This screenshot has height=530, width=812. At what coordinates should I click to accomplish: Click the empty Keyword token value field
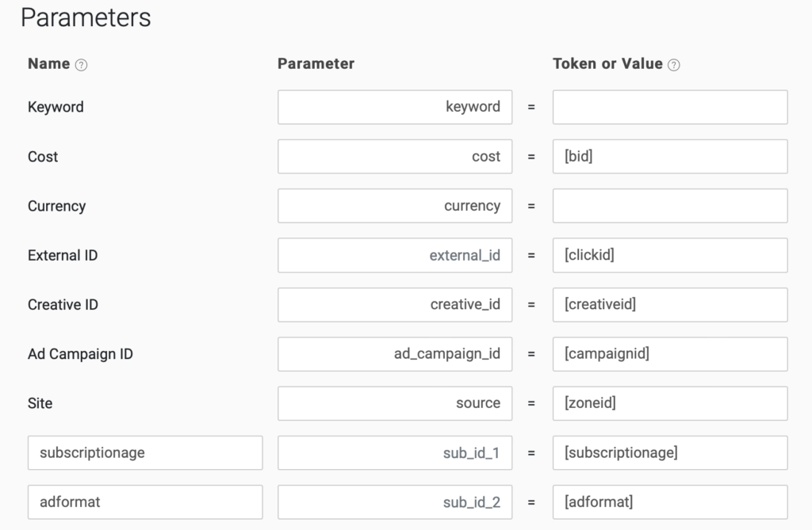(x=669, y=107)
